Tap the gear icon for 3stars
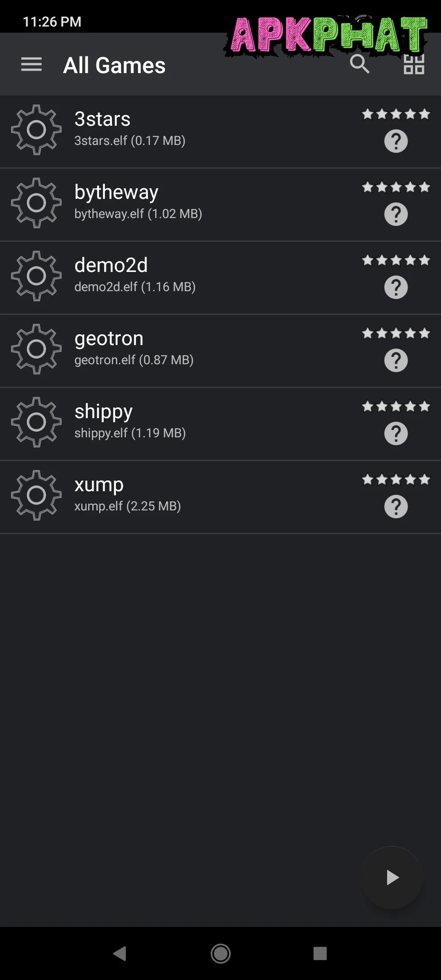 (x=36, y=130)
